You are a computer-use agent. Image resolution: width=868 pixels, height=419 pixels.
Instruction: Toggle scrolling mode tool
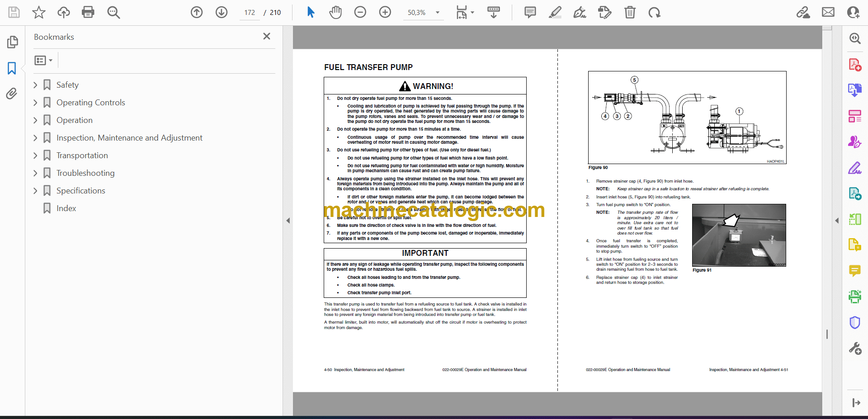[x=494, y=12]
